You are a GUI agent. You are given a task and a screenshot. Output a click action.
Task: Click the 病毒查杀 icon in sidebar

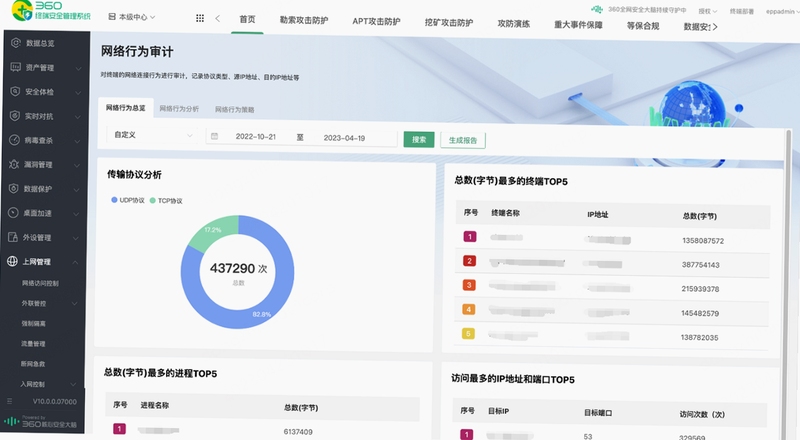[x=14, y=140]
